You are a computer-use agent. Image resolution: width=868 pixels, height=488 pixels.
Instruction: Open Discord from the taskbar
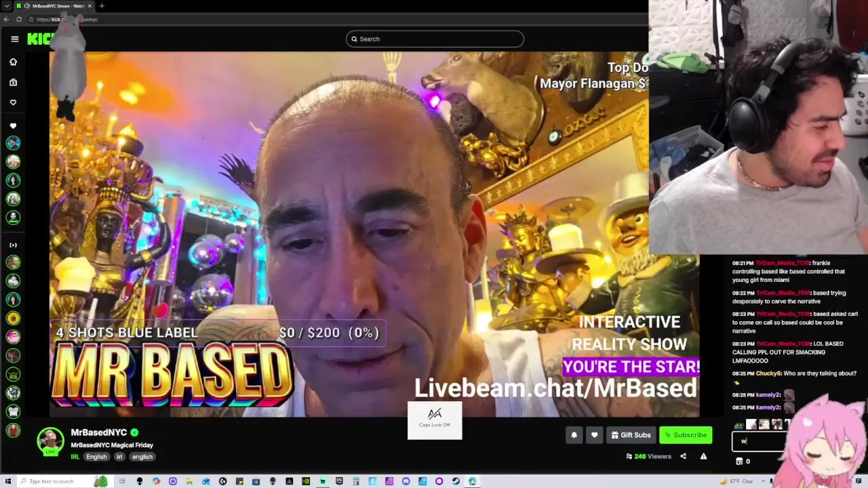[406, 481]
